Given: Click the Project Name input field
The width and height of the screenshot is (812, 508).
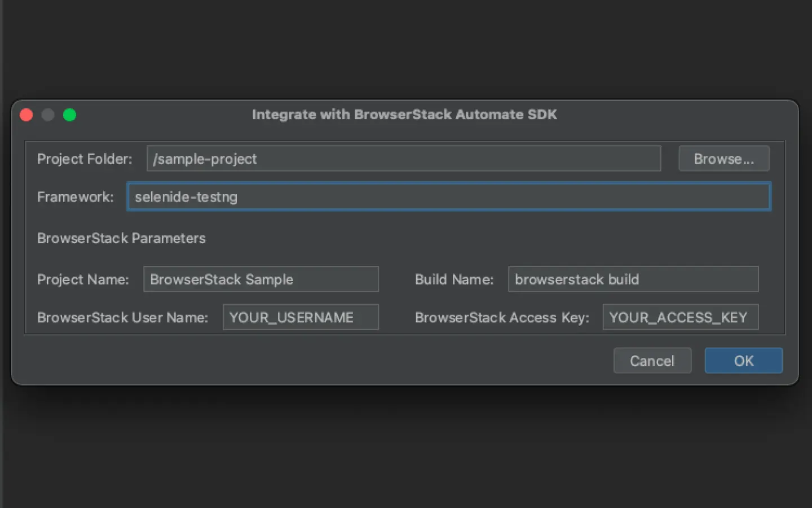Looking at the screenshot, I should point(261,279).
